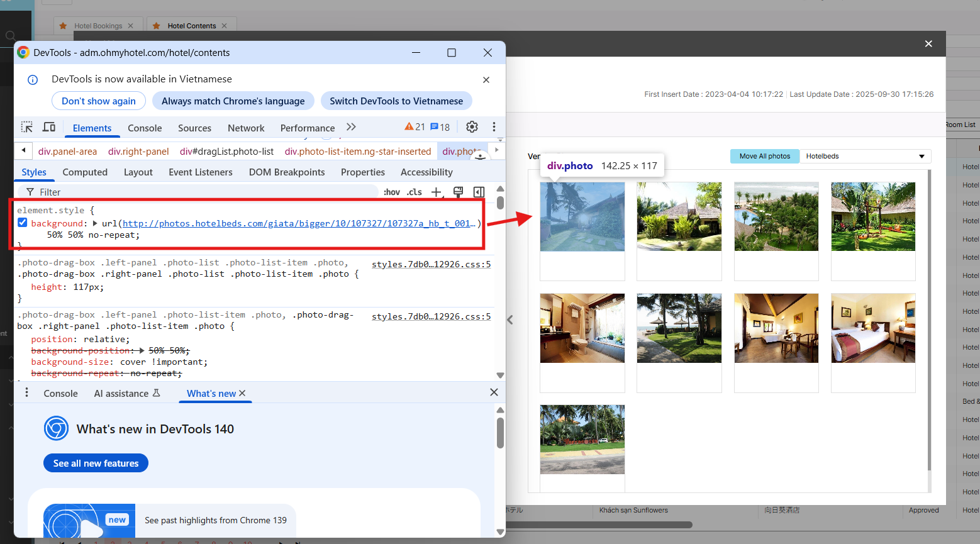Open the DevTools three-dot customize menu
Screen dimensions: 980x544
coord(494,127)
